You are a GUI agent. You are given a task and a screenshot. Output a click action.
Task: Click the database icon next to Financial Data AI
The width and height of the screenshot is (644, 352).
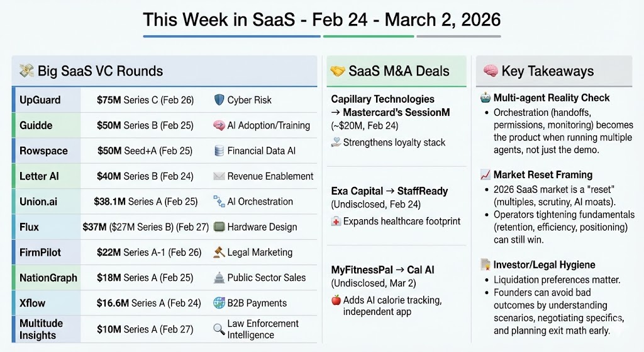coord(219,151)
